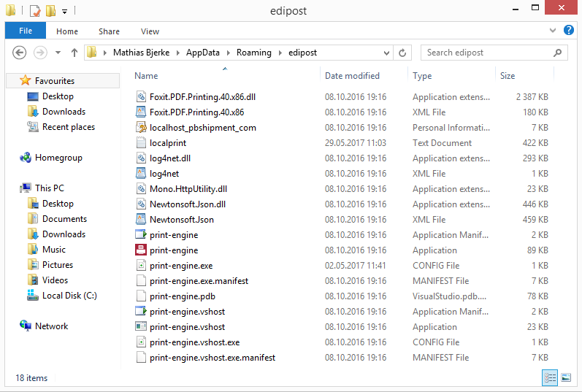Click the This PC computer icon
Viewport: 582px width, 392px height.
(x=26, y=188)
